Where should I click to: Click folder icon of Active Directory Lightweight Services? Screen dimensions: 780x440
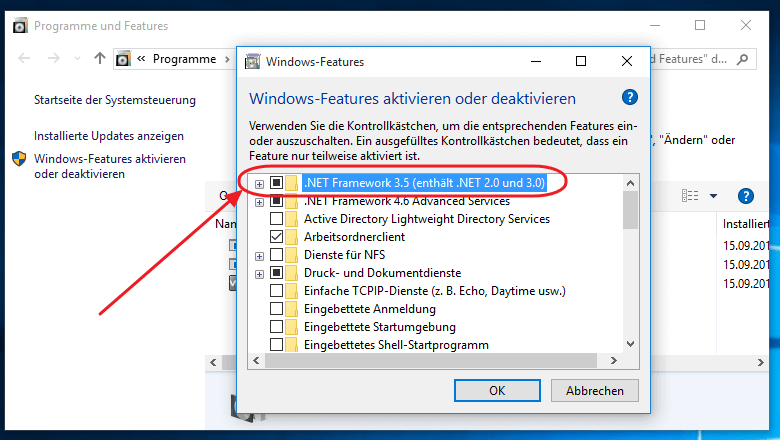(292, 219)
